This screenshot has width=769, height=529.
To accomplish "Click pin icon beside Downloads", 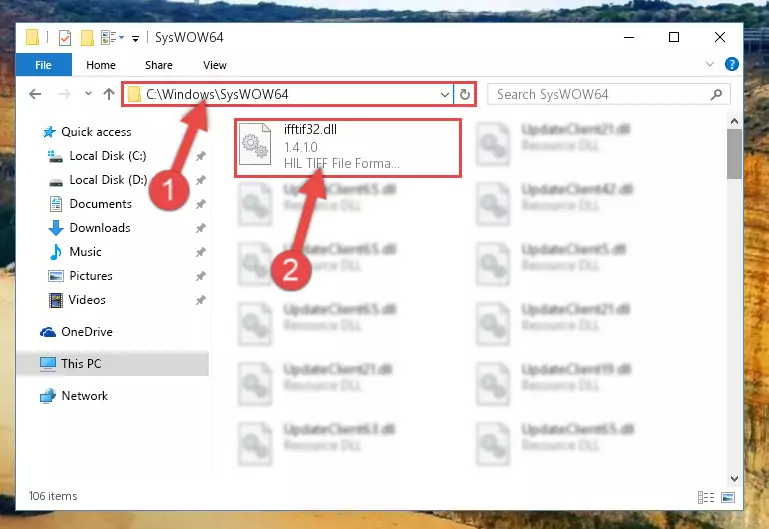I will (201, 228).
